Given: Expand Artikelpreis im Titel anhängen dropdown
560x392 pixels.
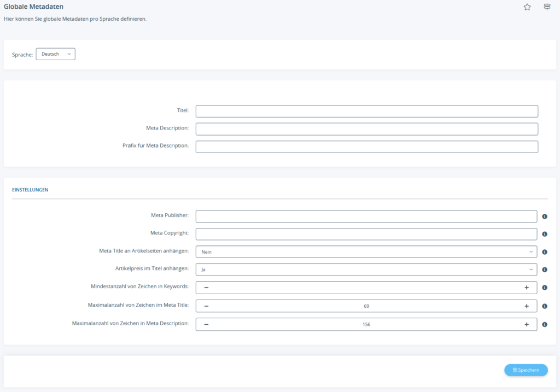Looking at the screenshot, I should (x=366, y=270).
